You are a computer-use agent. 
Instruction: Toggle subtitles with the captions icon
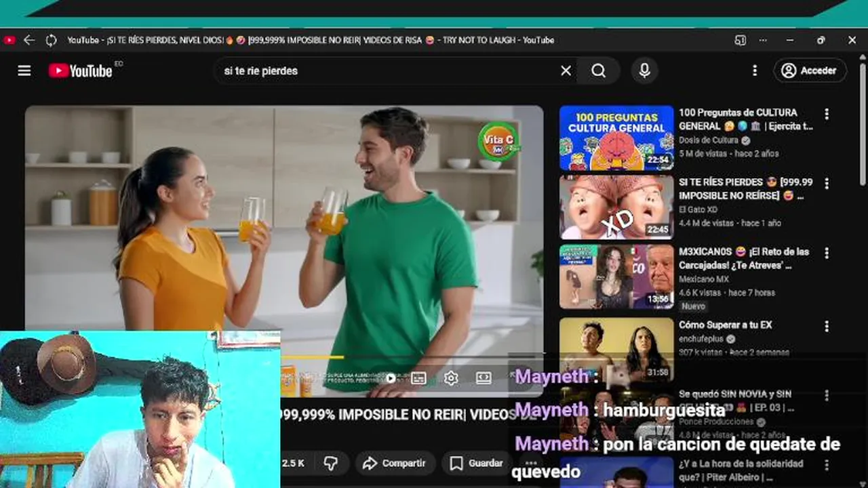pos(418,378)
